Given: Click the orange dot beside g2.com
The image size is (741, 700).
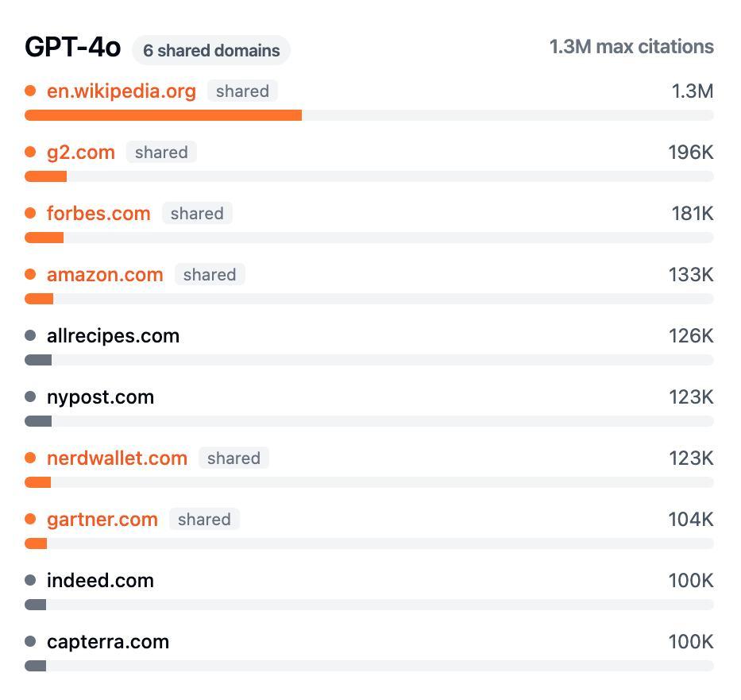Looking at the screenshot, I should (x=30, y=153).
